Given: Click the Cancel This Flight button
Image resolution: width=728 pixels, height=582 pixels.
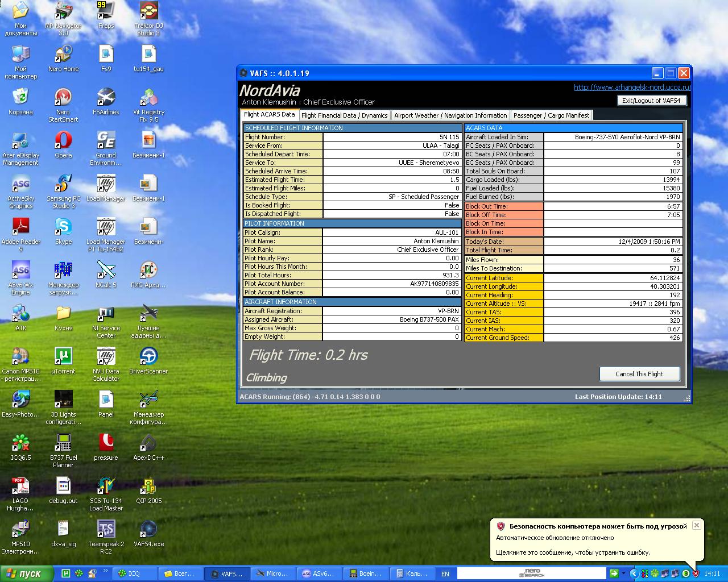Looking at the screenshot, I should [639, 374].
